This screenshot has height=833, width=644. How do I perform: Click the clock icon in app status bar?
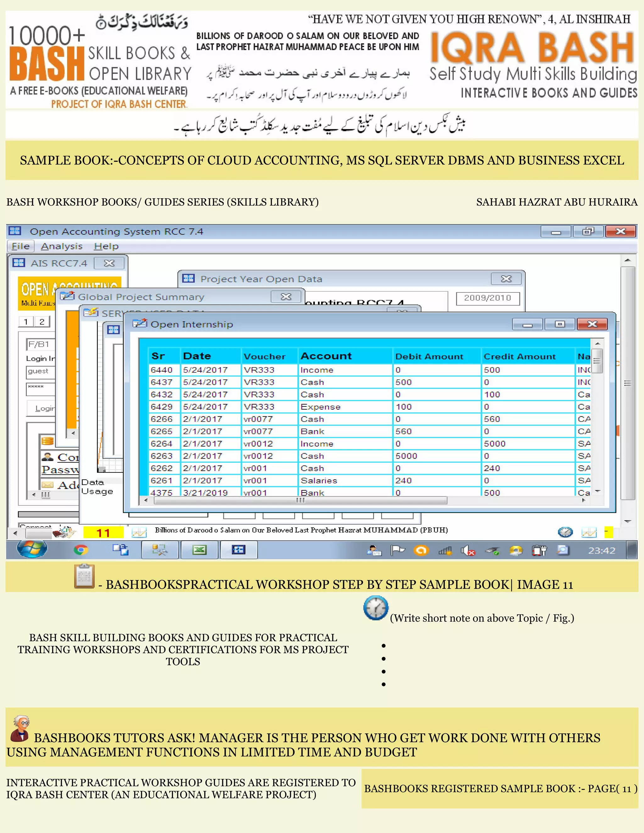(565, 532)
